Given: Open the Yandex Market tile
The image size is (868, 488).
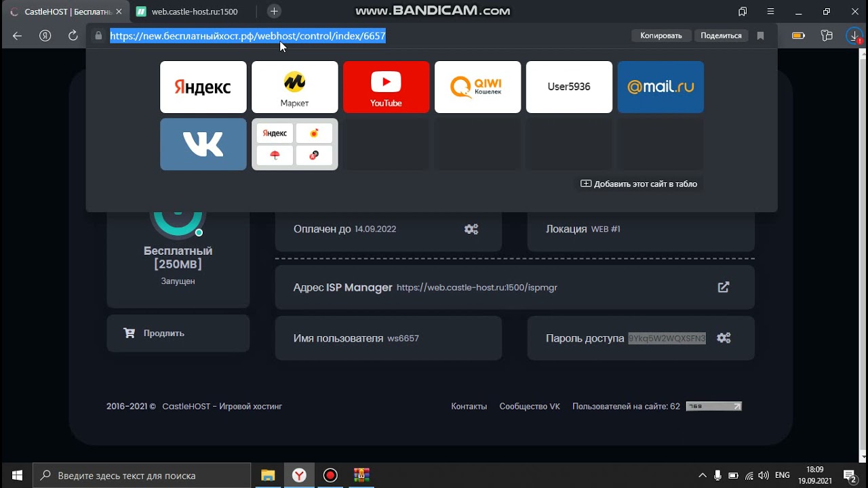Looking at the screenshot, I should click(294, 87).
